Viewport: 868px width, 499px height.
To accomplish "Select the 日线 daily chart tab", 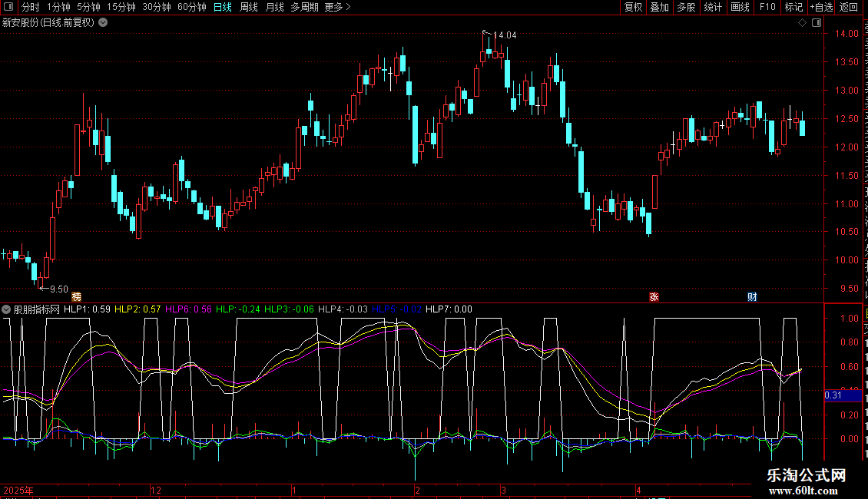I will tap(223, 7).
